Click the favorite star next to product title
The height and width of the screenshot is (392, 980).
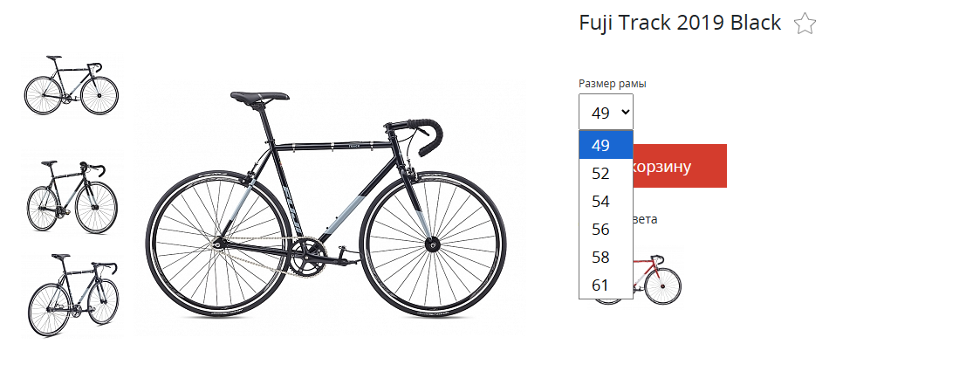pos(805,24)
